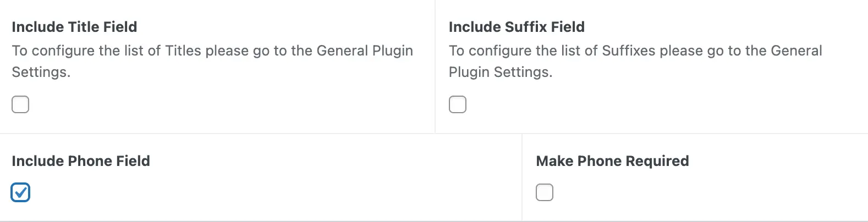This screenshot has width=868, height=222.
Task: Click the "Include Suffix Field" heading
Action: coord(517,27)
